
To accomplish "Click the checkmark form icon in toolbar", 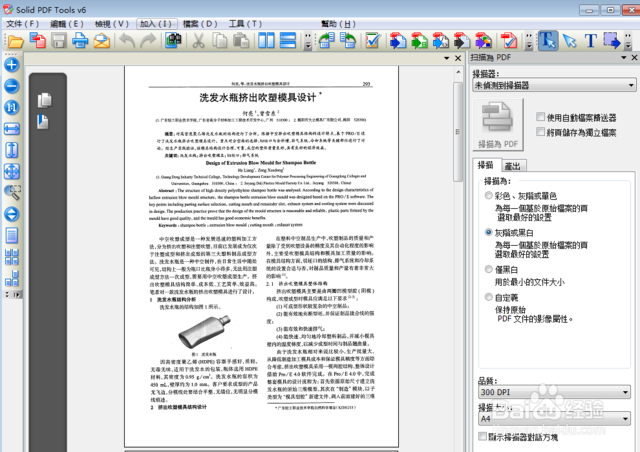I will point(373,41).
